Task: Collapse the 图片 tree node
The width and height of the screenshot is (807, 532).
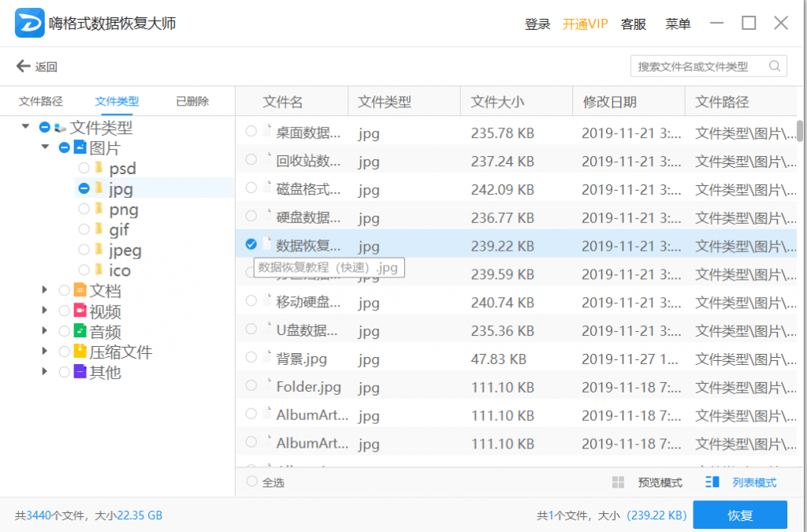Action: pos(45,147)
